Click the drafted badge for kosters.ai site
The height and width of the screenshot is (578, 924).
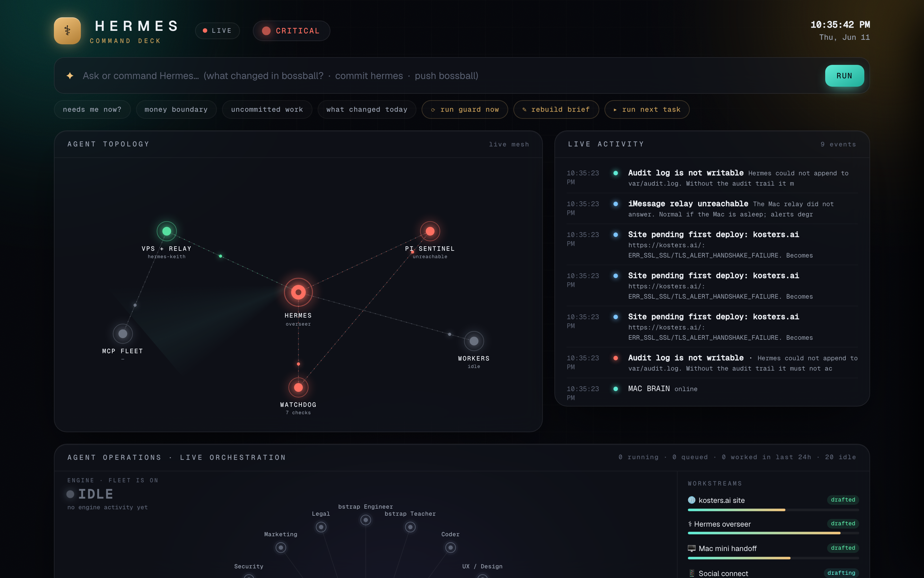pyautogui.click(x=843, y=500)
